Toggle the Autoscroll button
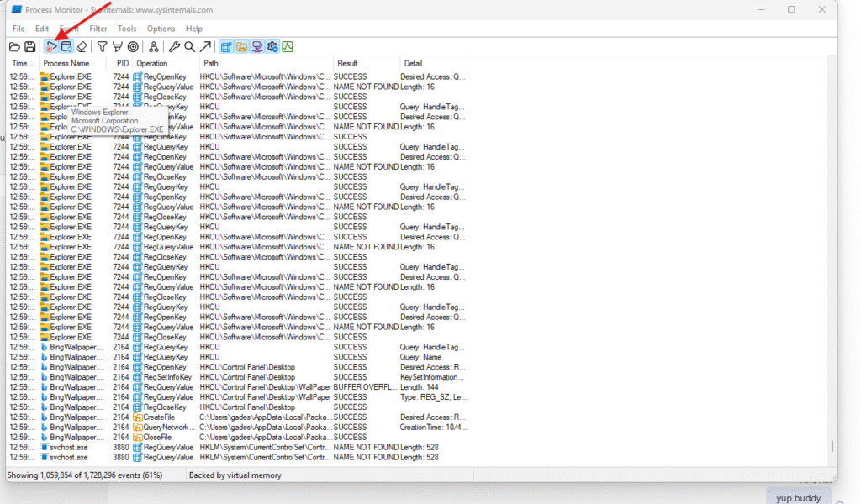Viewport: 861px width, 504px height. pyautogui.click(x=66, y=47)
